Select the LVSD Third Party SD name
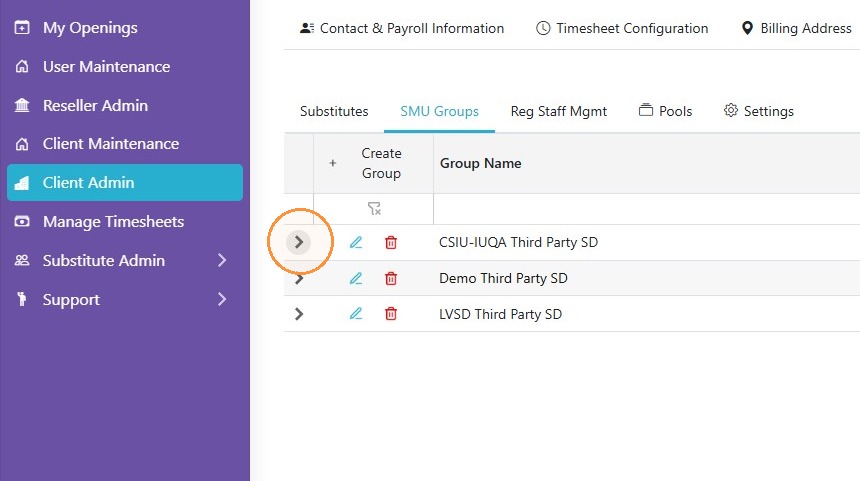The height and width of the screenshot is (481, 860). pos(500,314)
